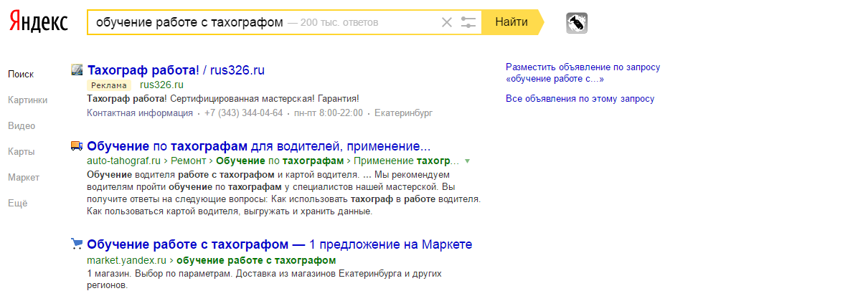
Task: Click the auto-tahograf.ru truck favicon
Action: (x=77, y=145)
